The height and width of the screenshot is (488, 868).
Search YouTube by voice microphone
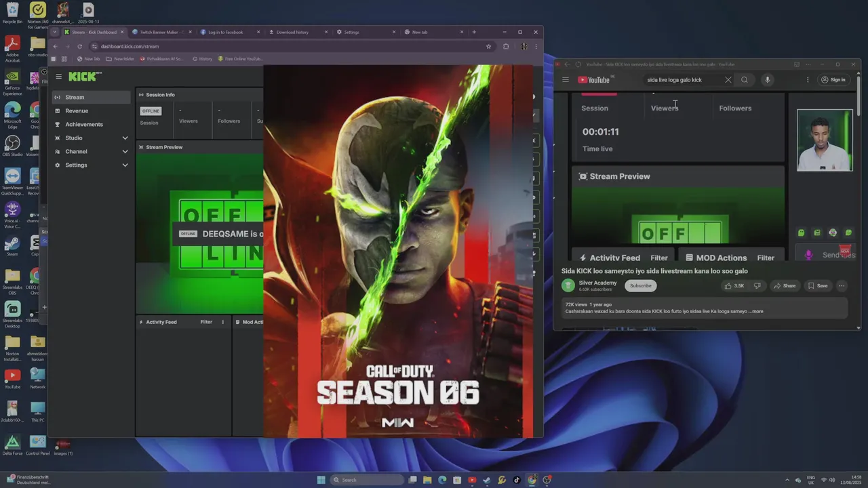(x=768, y=80)
